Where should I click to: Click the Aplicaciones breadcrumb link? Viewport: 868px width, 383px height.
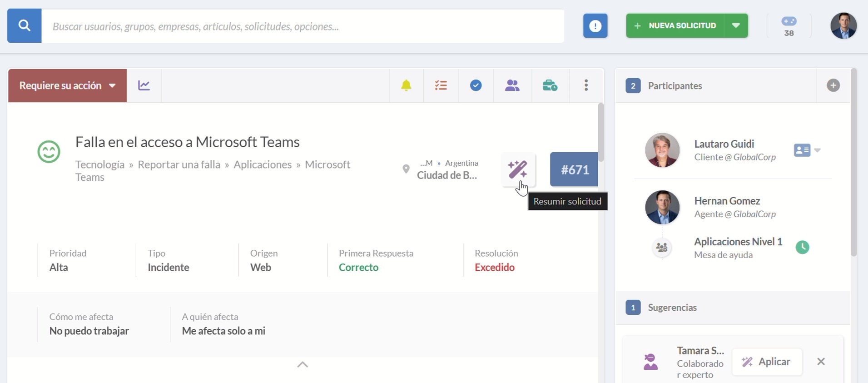[263, 164]
